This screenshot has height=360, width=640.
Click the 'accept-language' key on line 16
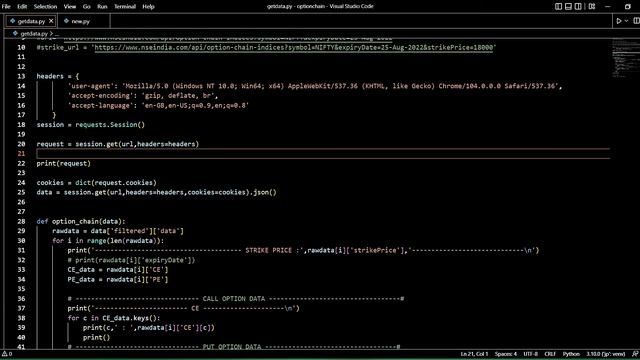(101, 105)
